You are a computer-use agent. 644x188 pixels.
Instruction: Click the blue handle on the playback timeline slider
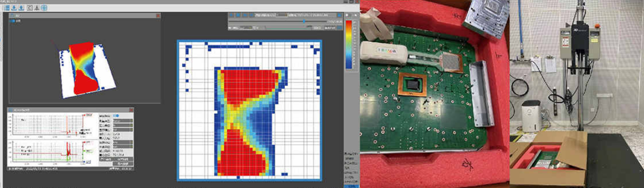tap(304, 22)
